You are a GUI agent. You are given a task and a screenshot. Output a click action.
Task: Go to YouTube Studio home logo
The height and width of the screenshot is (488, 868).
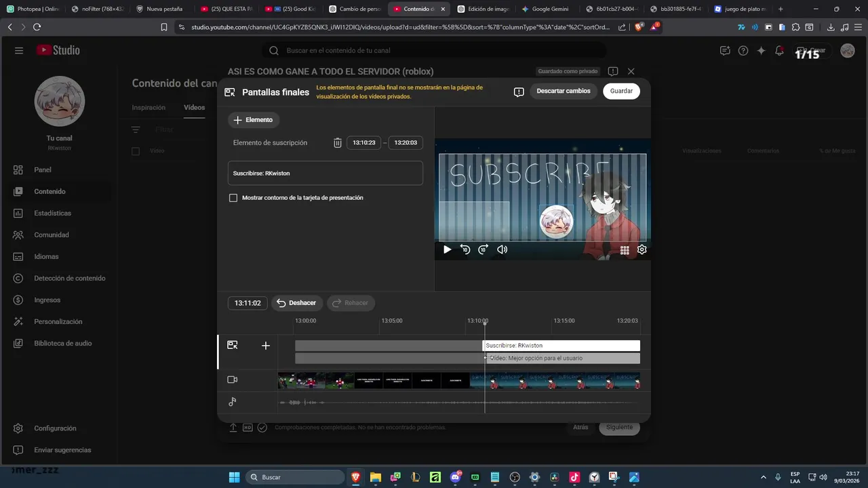pos(58,50)
